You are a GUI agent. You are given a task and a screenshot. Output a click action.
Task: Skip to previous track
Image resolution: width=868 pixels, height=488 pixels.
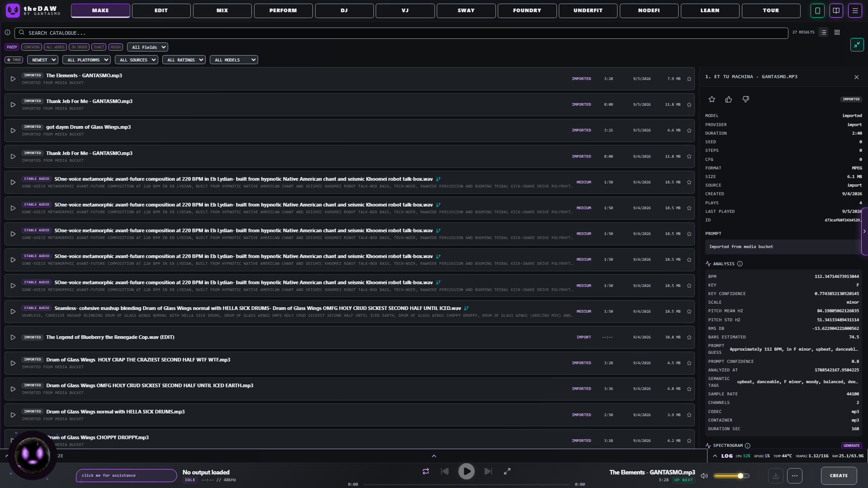click(x=445, y=471)
